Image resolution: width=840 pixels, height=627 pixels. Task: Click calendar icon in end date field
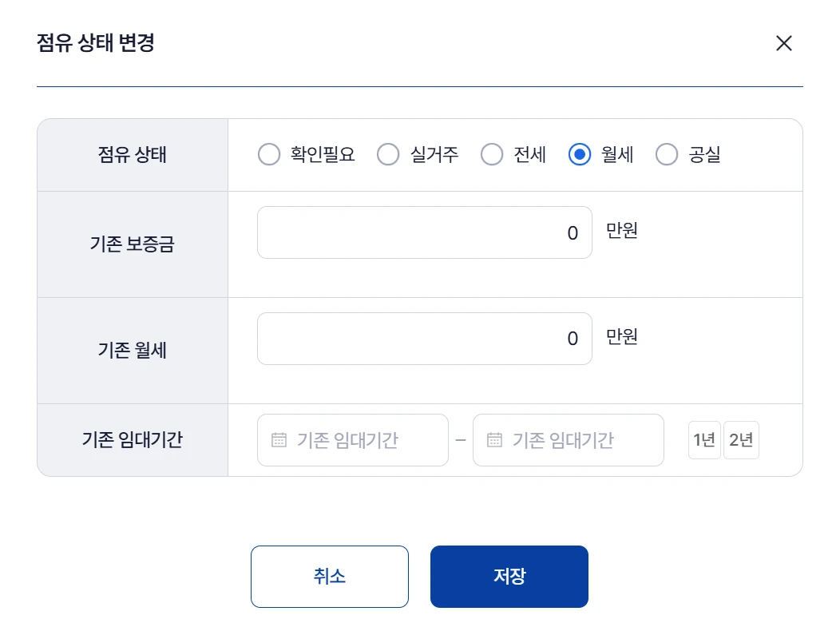494,440
